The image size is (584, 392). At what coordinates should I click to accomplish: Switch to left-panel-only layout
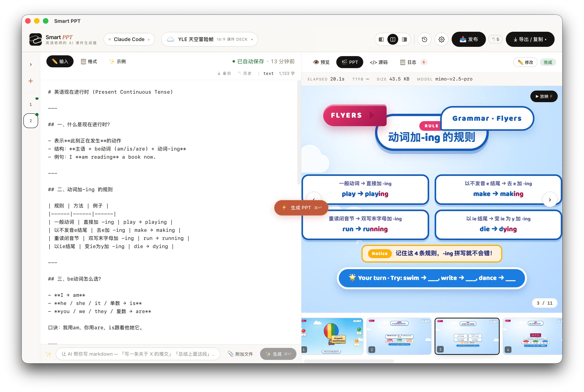coord(381,39)
